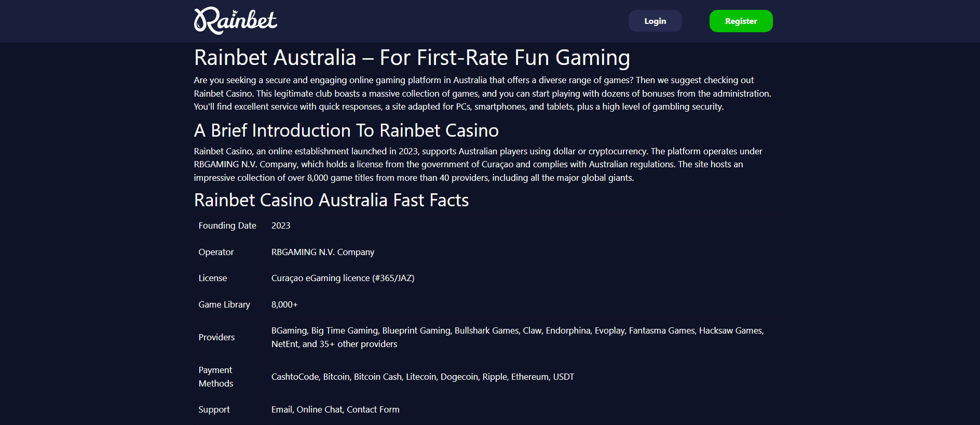Click the 'Providers' row label
The height and width of the screenshot is (425, 980).
click(216, 337)
